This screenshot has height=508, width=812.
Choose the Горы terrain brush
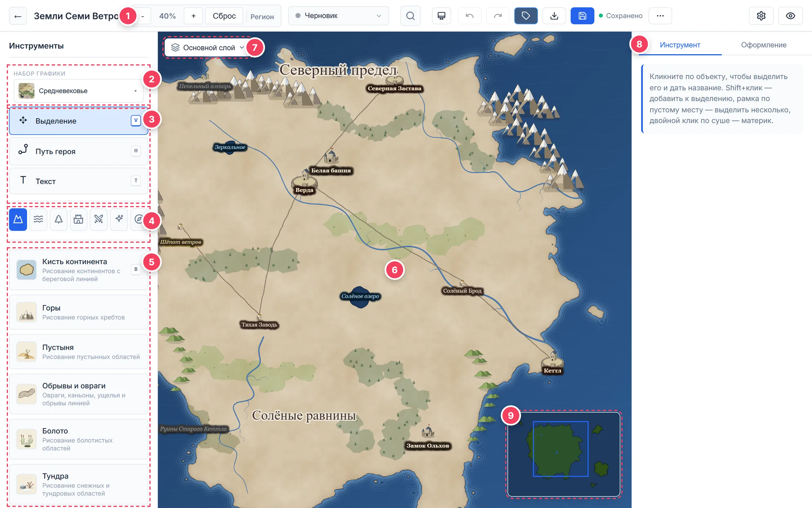click(x=78, y=312)
